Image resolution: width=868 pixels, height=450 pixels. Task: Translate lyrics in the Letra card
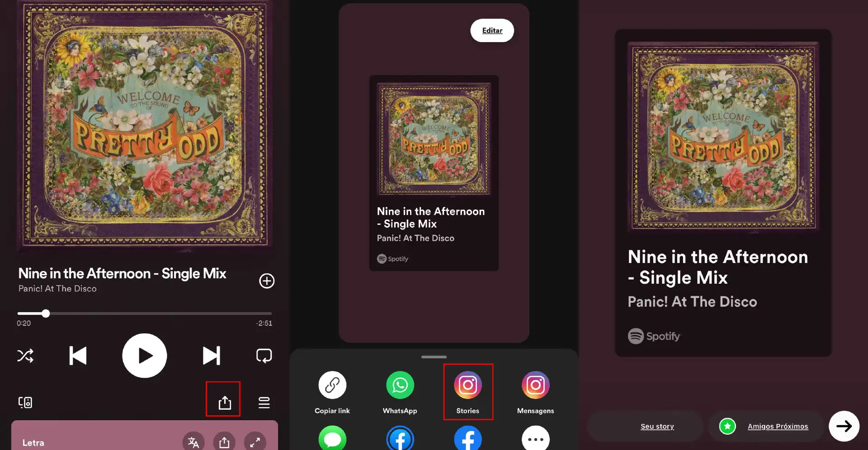(193, 442)
